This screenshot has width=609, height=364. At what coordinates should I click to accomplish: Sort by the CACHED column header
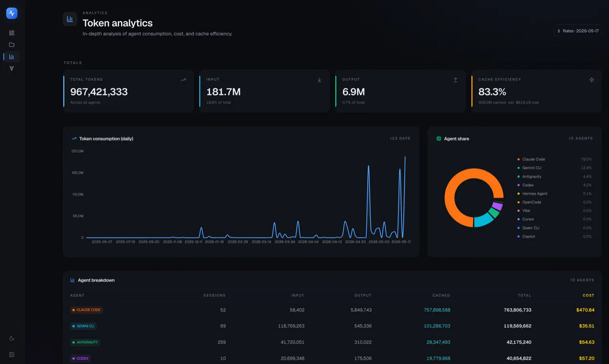[441, 296]
